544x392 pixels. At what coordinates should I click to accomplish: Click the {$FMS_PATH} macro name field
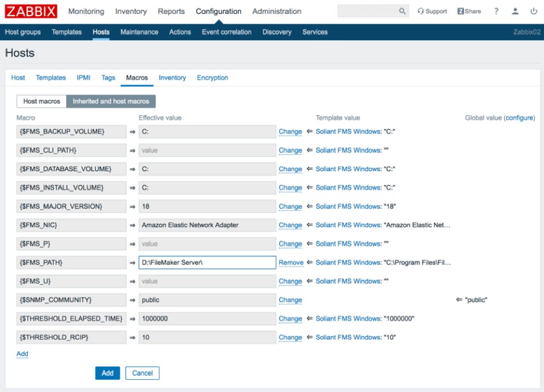[x=71, y=263]
